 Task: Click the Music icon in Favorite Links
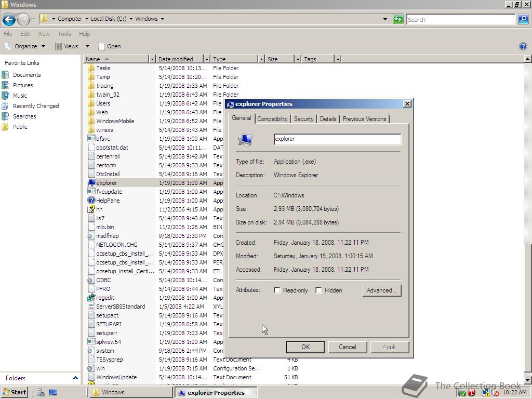[x=5, y=96]
